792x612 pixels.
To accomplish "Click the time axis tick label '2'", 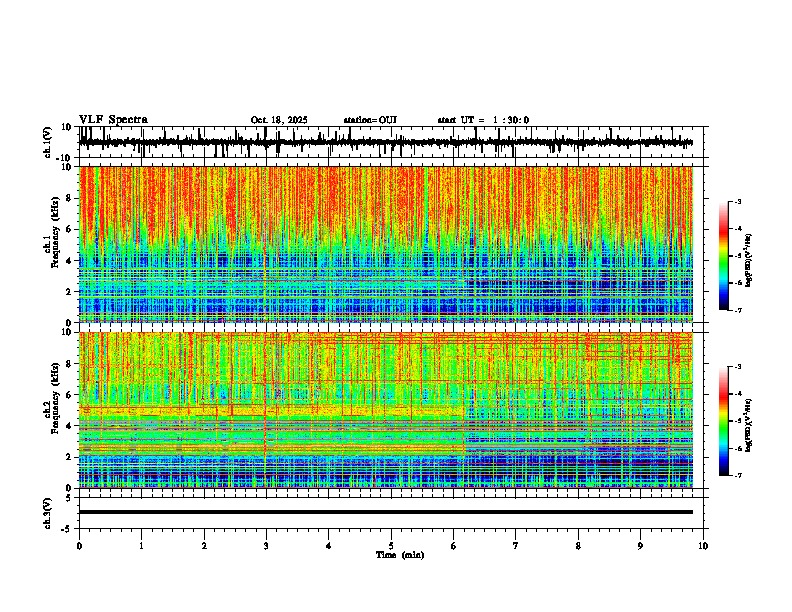I will pos(204,546).
